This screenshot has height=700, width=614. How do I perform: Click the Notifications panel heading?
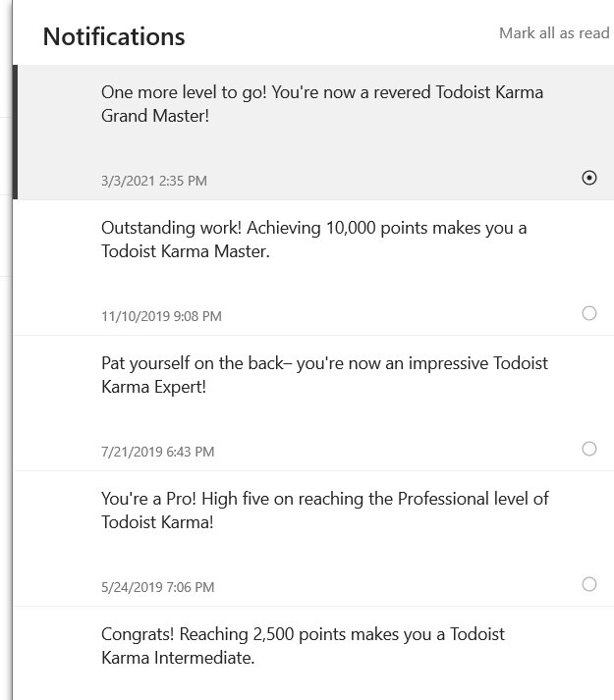114,36
